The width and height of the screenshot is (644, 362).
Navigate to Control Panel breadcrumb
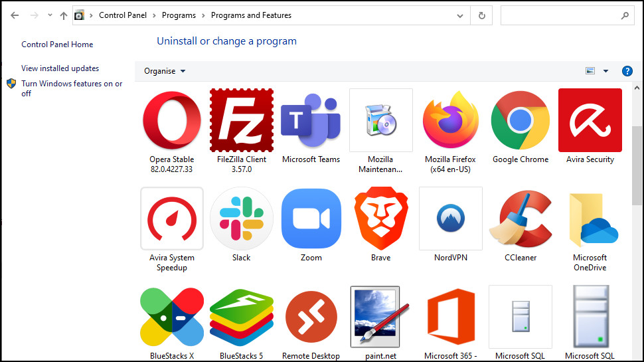123,15
